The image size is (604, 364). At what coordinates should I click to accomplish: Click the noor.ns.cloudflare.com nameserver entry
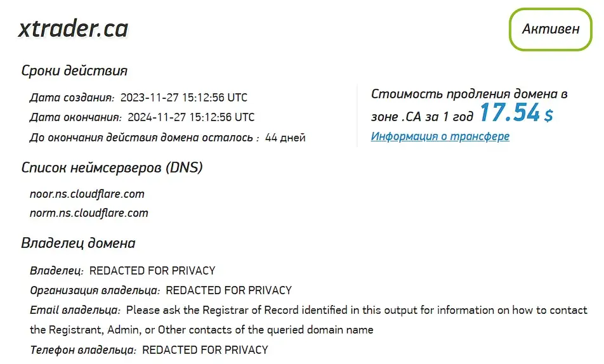[x=87, y=193]
